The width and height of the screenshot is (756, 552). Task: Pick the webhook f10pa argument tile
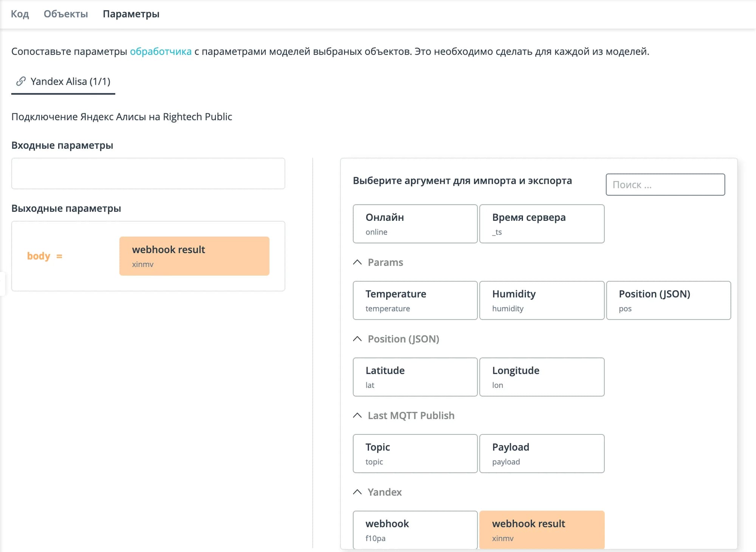[415, 530]
